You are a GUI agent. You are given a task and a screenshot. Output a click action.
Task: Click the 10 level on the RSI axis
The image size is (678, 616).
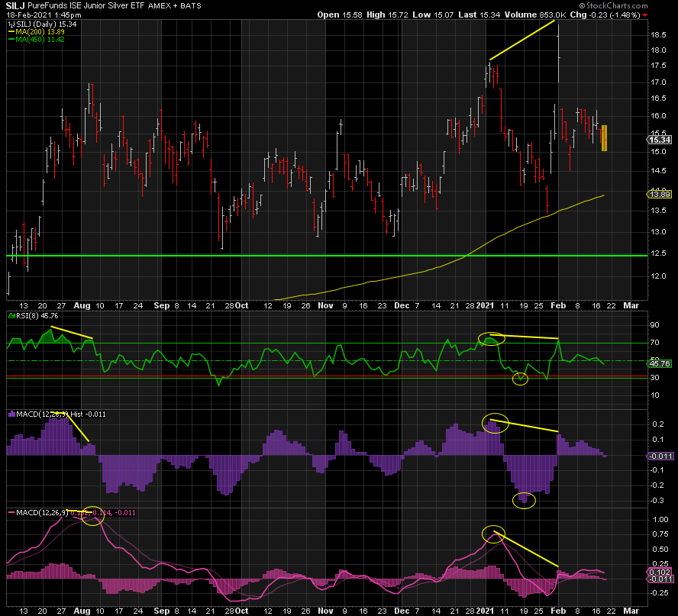pos(654,395)
